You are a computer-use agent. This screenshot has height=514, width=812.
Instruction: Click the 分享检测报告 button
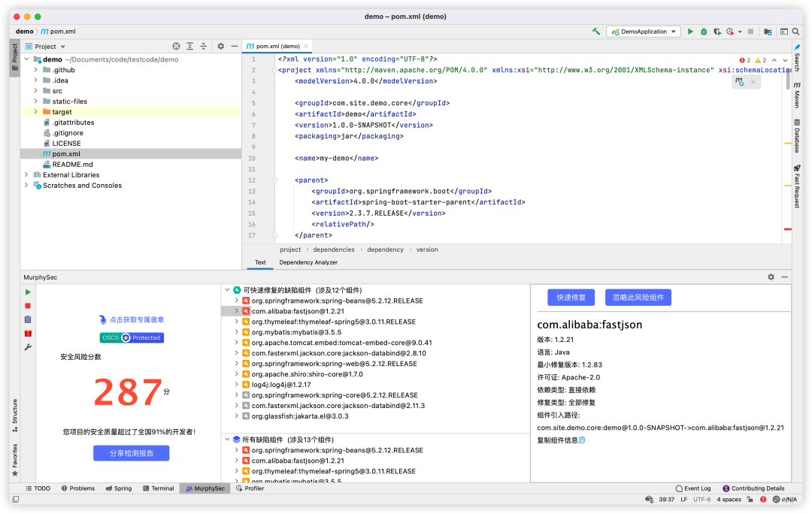coord(131,452)
